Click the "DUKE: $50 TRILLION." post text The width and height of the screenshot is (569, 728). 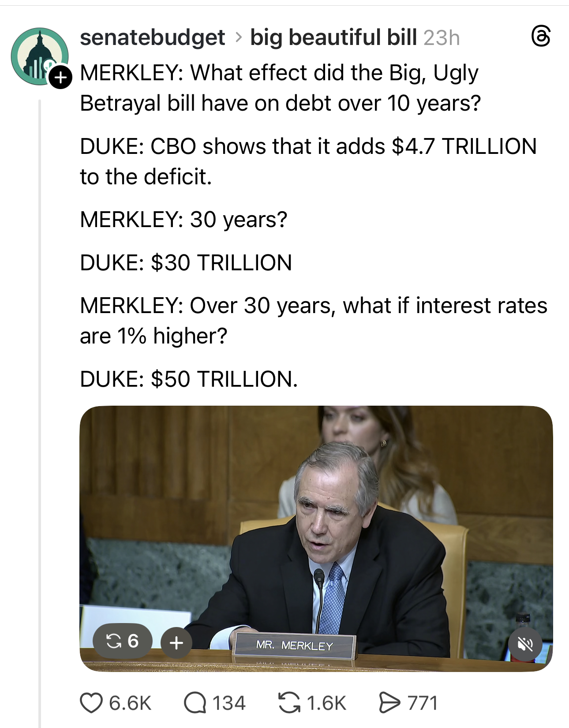pyautogui.click(x=189, y=379)
